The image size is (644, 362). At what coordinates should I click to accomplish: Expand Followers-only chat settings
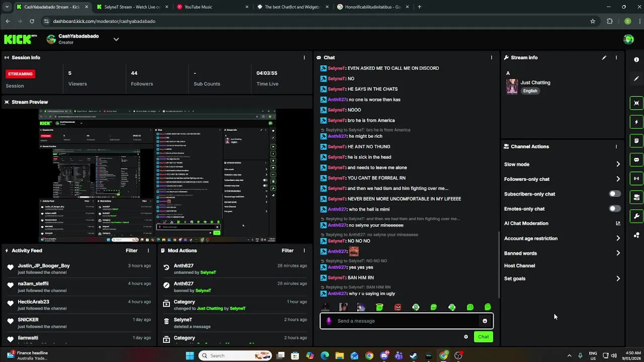click(618, 179)
